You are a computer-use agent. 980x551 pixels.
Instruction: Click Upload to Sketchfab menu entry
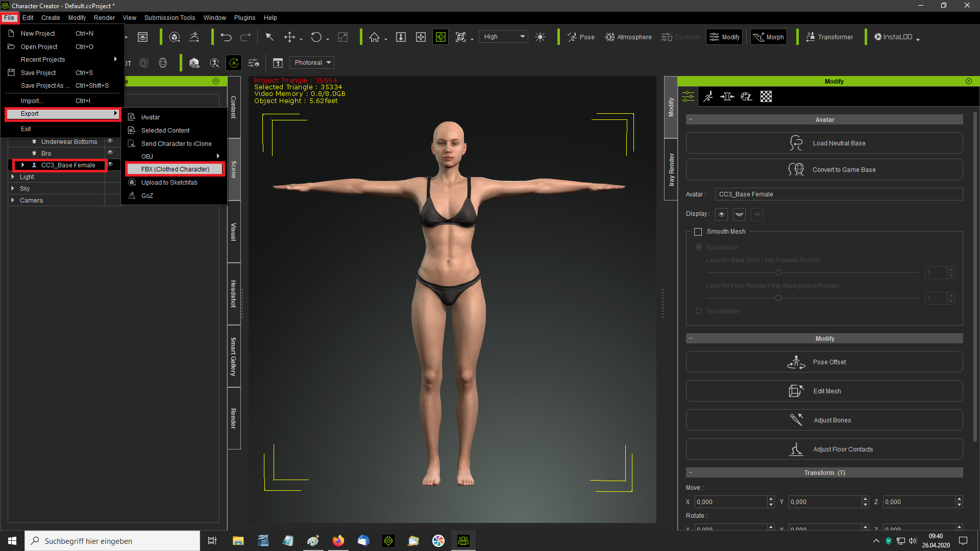click(169, 183)
